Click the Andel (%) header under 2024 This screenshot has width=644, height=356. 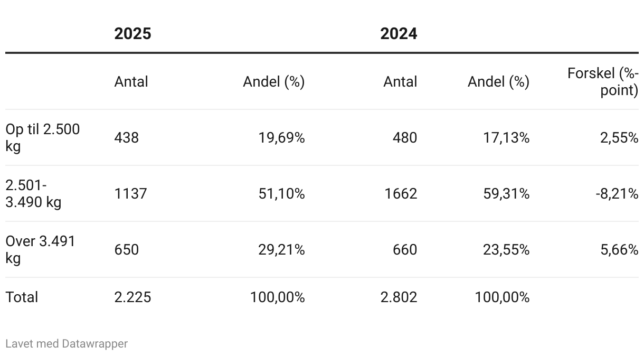coord(498,81)
